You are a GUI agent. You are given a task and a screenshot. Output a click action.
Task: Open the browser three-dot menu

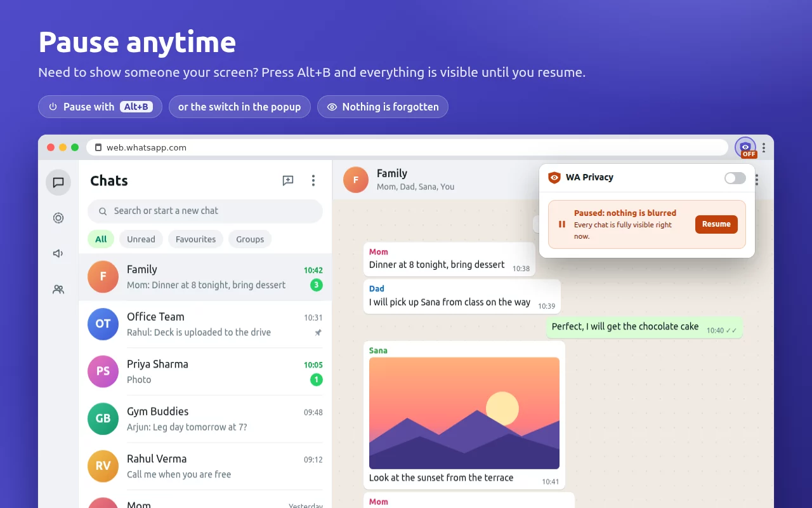point(764,147)
